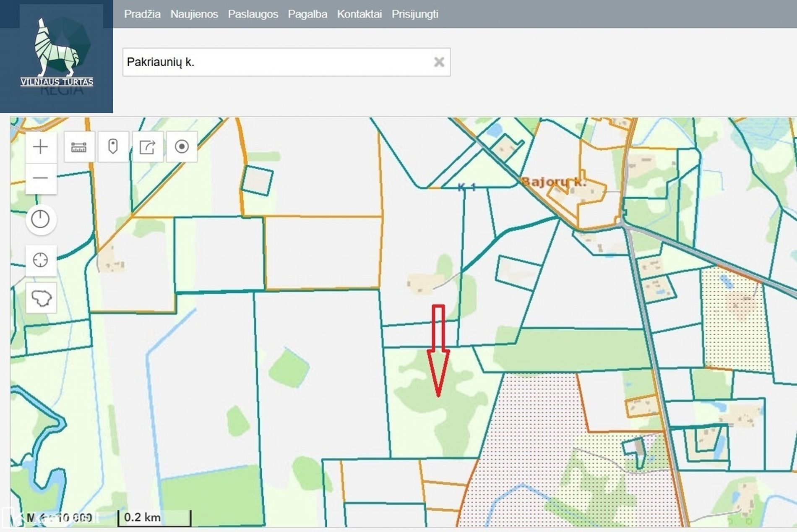The height and width of the screenshot is (532, 797).
Task: Open Kontaktai page
Action: tap(359, 14)
